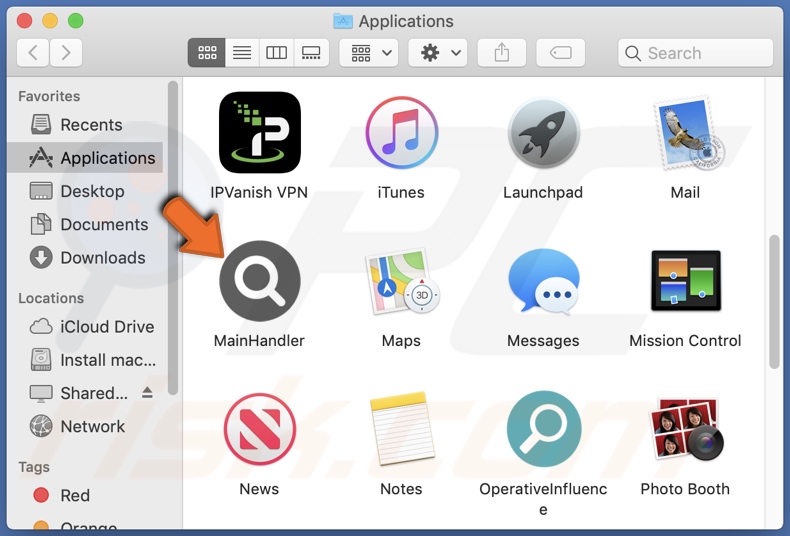Switch to list view
Image resolution: width=790 pixels, height=536 pixels.
click(x=242, y=52)
